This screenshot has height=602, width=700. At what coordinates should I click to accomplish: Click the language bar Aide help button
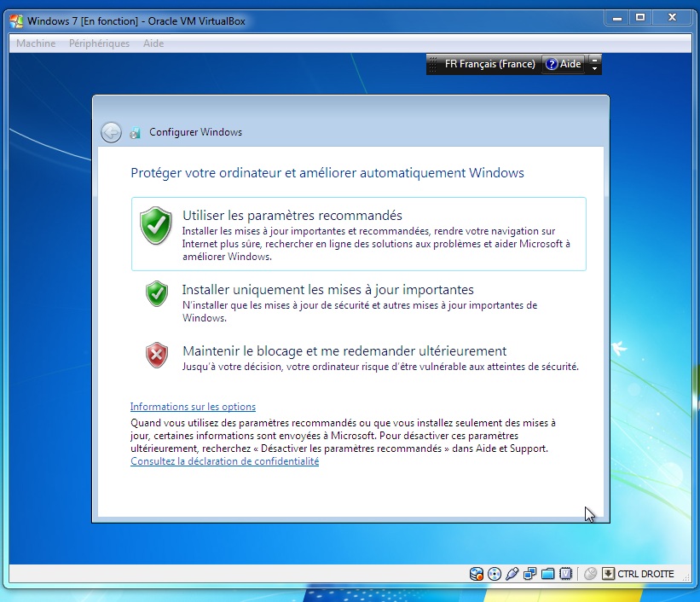563,64
